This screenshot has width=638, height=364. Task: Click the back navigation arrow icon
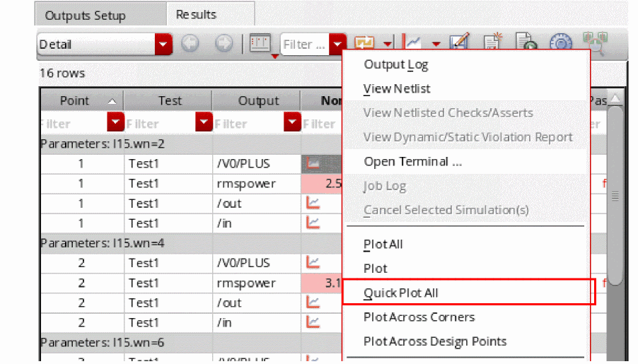[190, 44]
